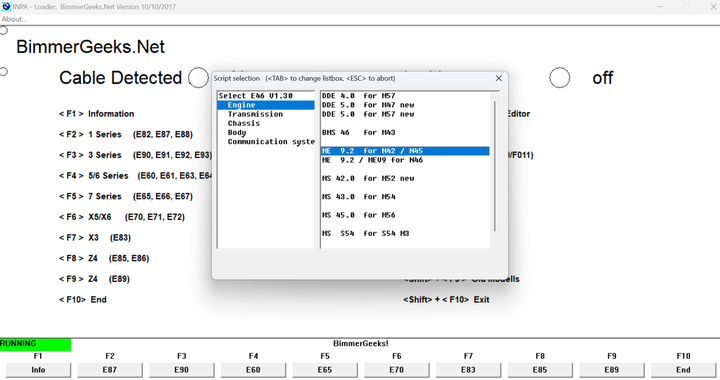
Task: Click the BimmerGeeks.Net heading
Action: 90,47
